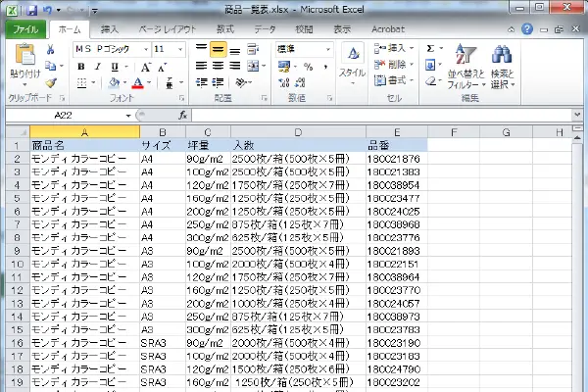The height and width of the screenshot is (392, 588).
Task: Toggle wrap text icon
Action: click(253, 49)
